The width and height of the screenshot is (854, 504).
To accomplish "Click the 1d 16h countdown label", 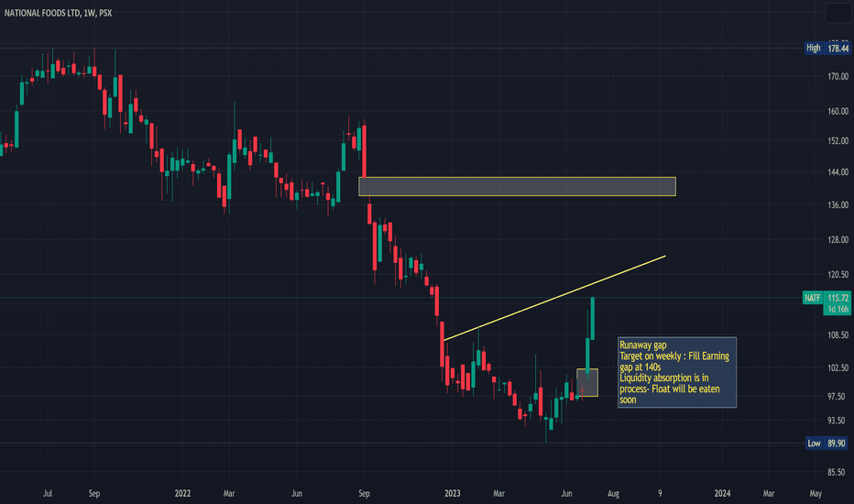I will click(838, 310).
